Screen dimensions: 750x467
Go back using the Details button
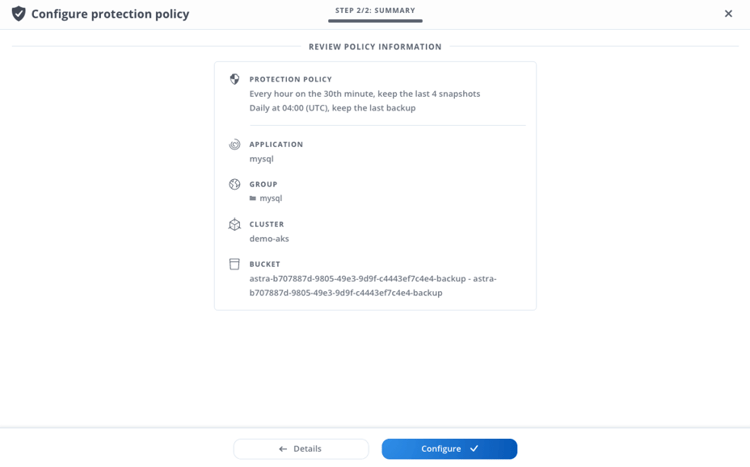(x=301, y=449)
